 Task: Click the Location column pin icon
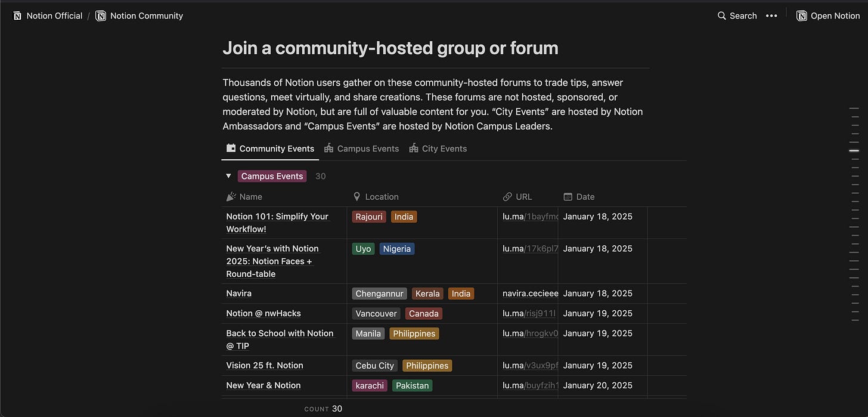click(356, 196)
